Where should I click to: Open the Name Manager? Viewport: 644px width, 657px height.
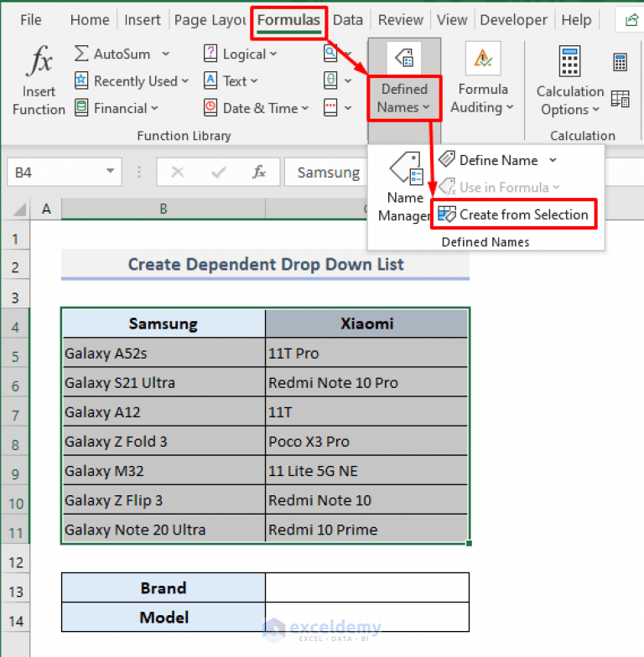point(405,188)
